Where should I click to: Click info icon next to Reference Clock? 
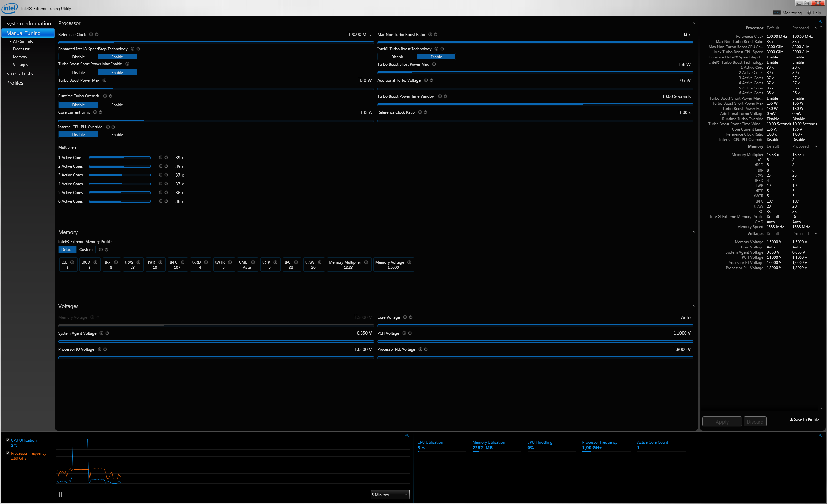pyautogui.click(x=91, y=34)
